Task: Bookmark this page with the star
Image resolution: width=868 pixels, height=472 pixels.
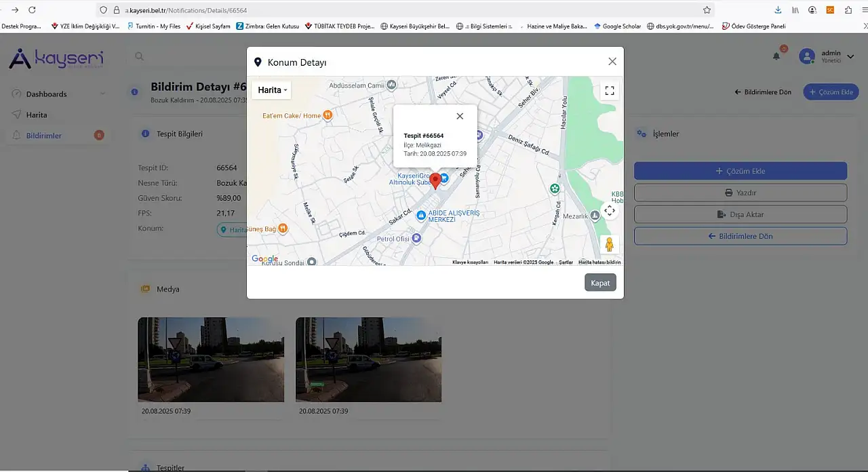Action: 707,10
